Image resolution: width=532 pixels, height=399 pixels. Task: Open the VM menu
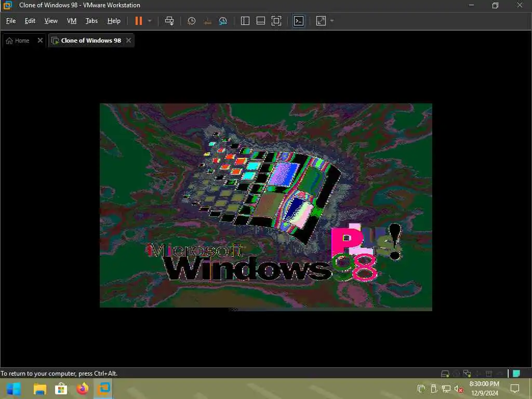tap(72, 21)
